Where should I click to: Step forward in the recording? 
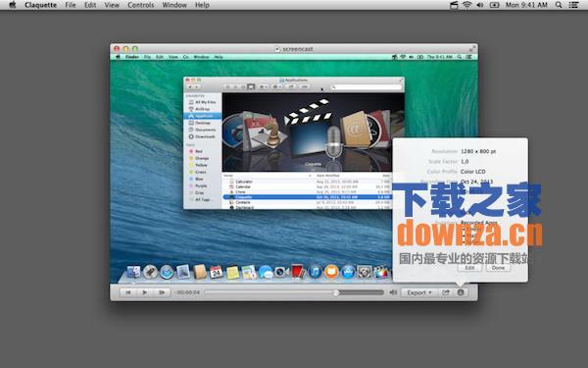pyautogui.click(x=162, y=292)
